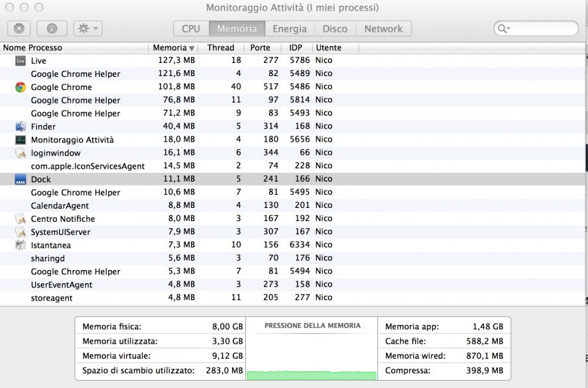Click the Cache file value 588,2 MB

484,341
